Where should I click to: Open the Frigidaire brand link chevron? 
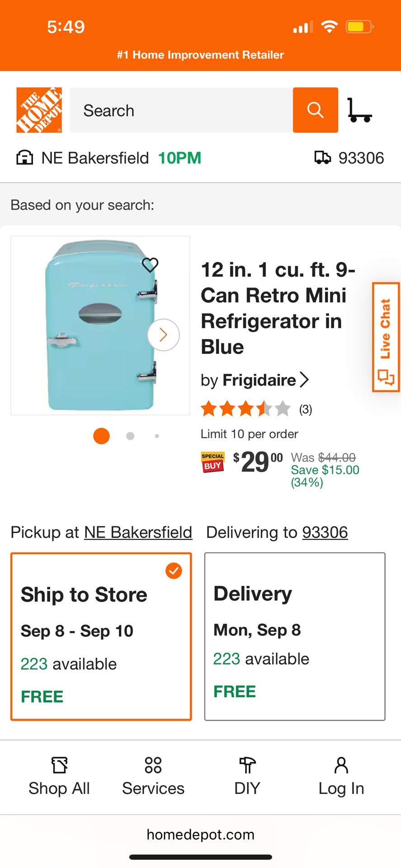305,380
